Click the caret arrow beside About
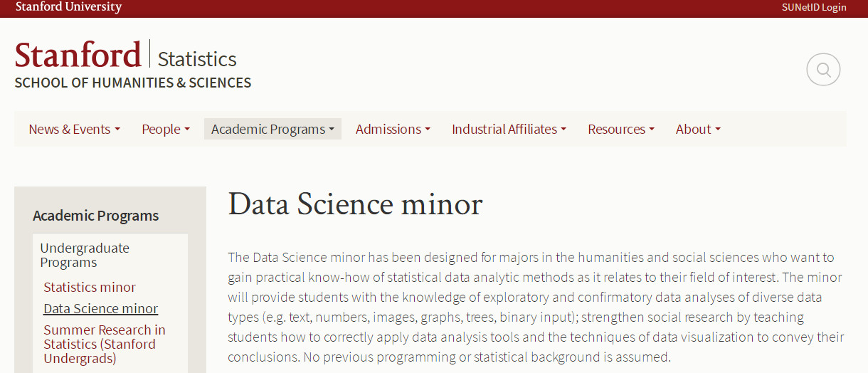The image size is (868, 373). coord(718,130)
